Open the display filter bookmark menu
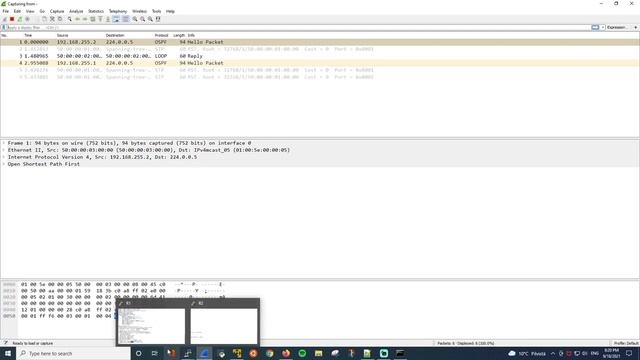Image resolution: width=640 pixels, height=360 pixels. pyautogui.click(x=4, y=27)
